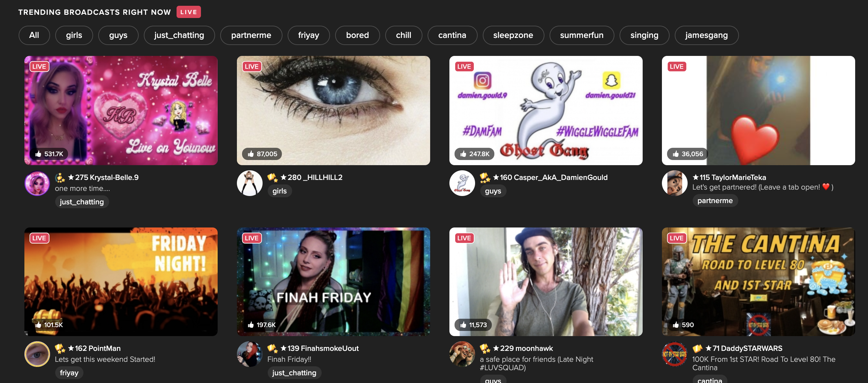
Task: Click likes count 531.7K badge
Action: click(49, 154)
